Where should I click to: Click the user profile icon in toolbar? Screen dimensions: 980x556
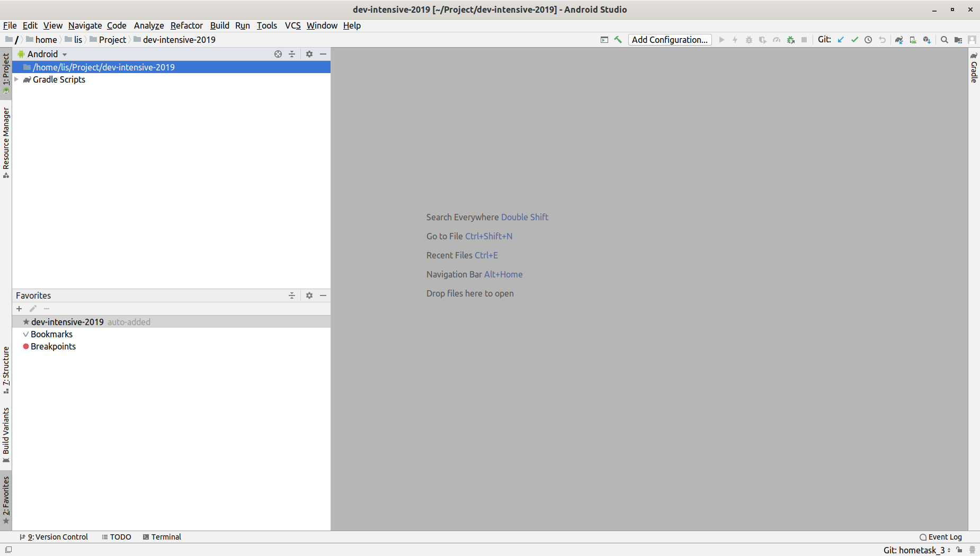972,40
